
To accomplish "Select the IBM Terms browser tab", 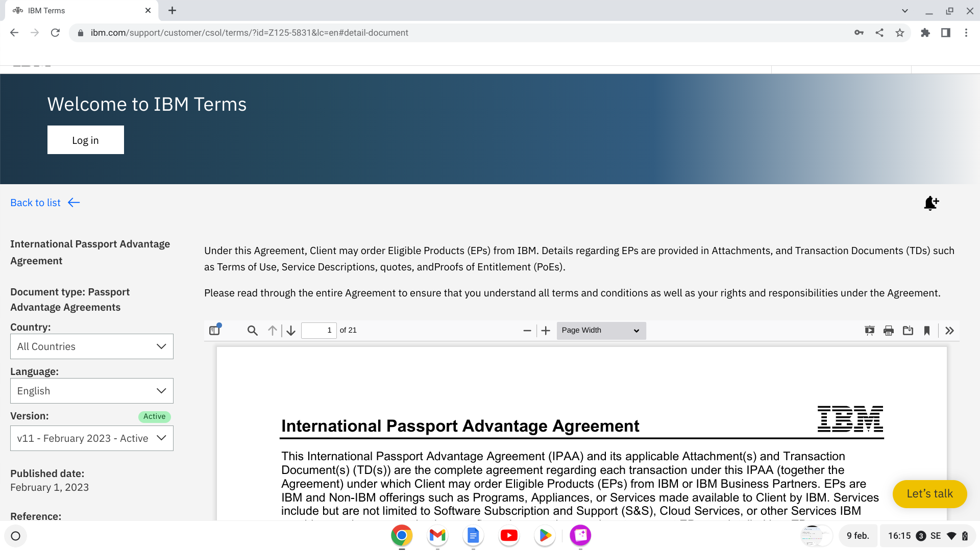I will click(82, 11).
